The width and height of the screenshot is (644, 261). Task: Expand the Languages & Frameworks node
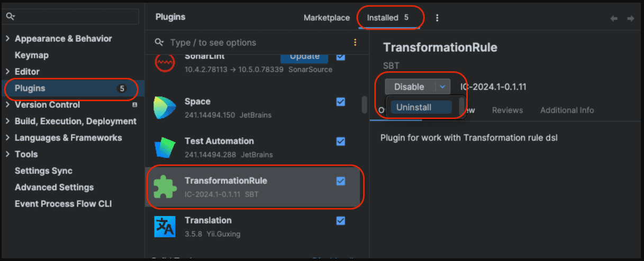(x=8, y=137)
